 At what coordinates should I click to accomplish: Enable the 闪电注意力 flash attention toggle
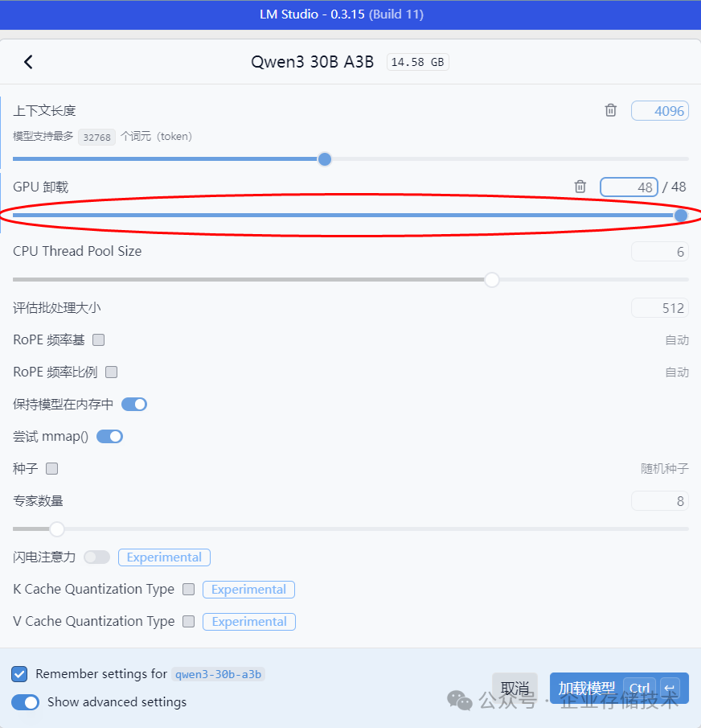(x=97, y=557)
